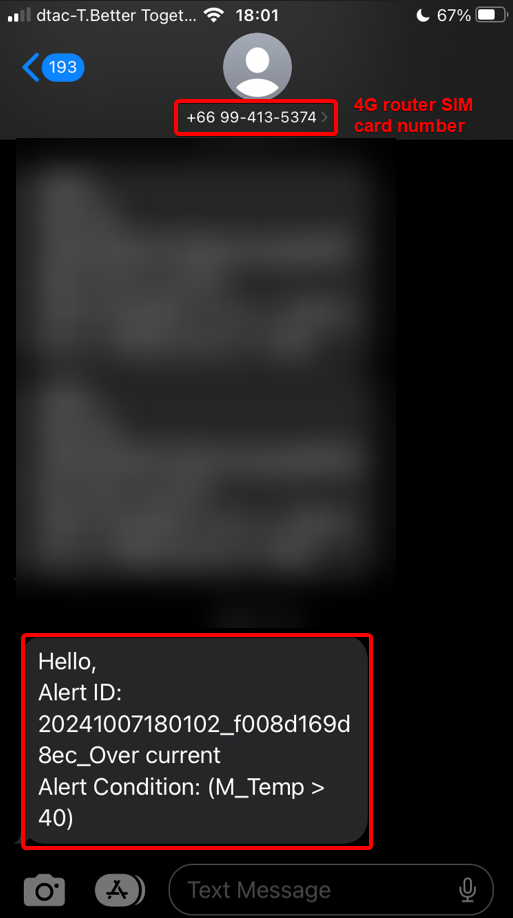513x918 pixels.
Task: Tap the 193 unread messages badge
Action: click(63, 67)
